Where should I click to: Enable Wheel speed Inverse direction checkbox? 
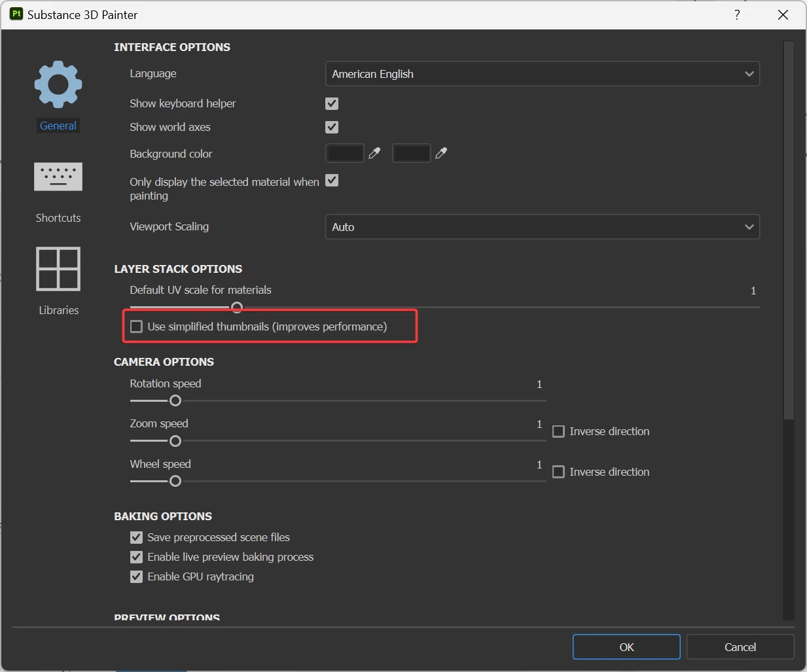(558, 472)
